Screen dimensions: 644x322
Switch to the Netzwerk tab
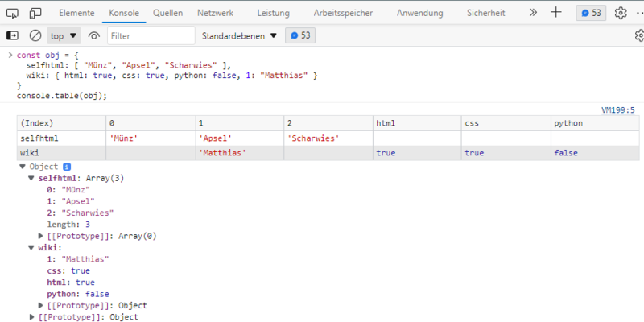pos(215,13)
